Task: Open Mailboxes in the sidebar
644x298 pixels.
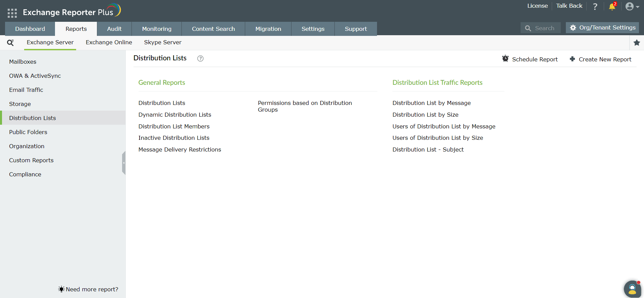Action: coord(63,62)
